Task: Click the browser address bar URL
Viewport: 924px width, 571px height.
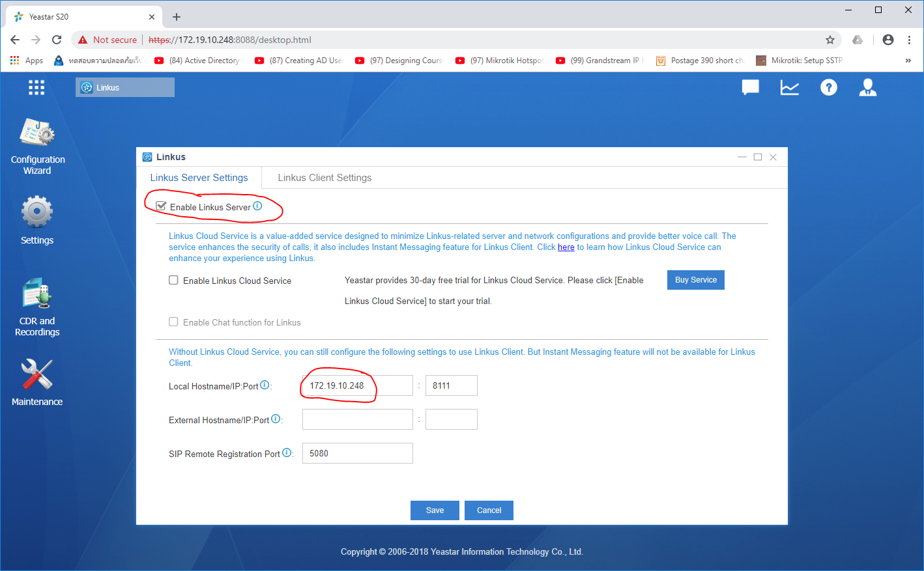Action: point(230,40)
